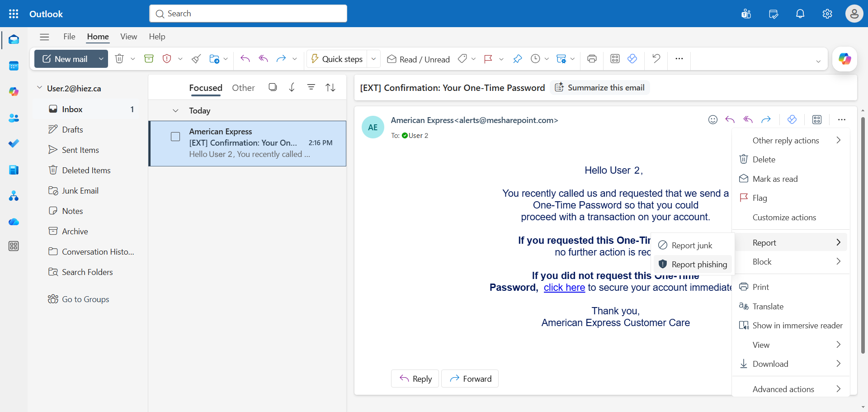Screen dimensions: 868x412
Task: Select Report junk in the submenu
Action: [x=693, y=246]
